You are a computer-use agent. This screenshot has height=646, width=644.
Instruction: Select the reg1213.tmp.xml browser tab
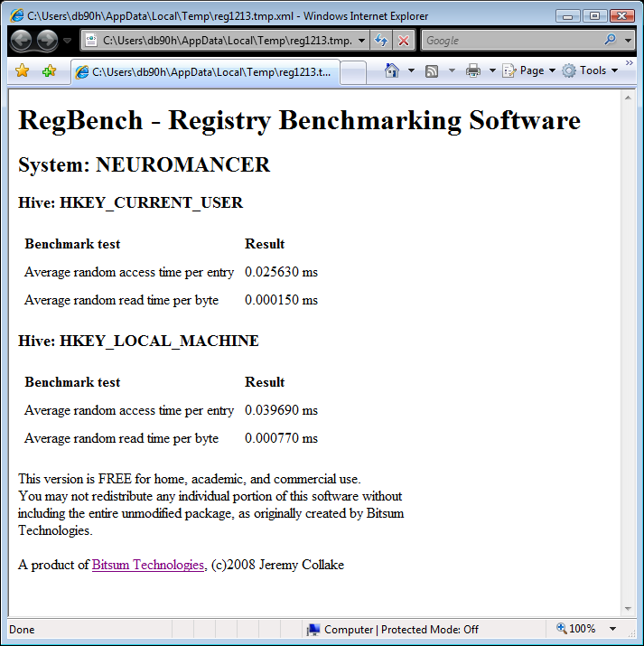pyautogui.click(x=205, y=72)
